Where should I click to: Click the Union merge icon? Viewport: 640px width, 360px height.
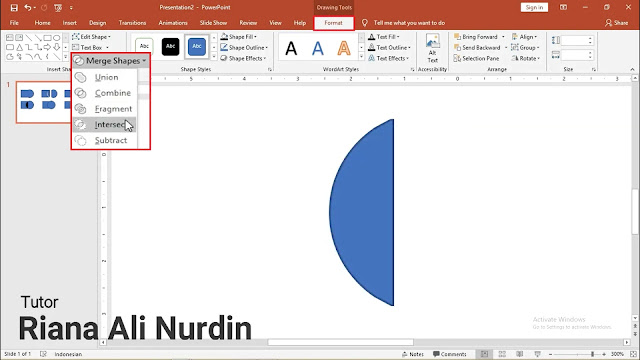pos(80,77)
